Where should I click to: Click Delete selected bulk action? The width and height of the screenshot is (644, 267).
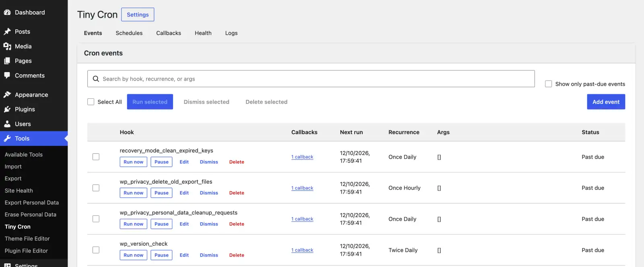266,102
